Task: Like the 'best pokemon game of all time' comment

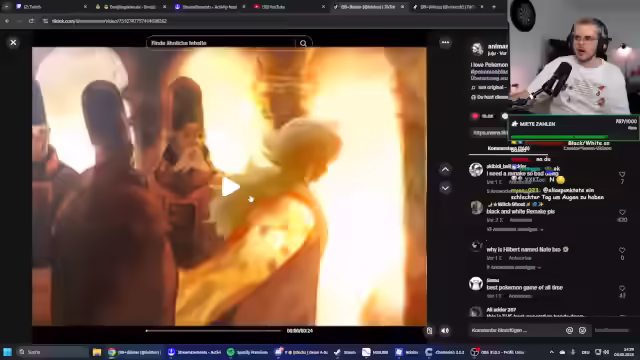Action: (622, 288)
